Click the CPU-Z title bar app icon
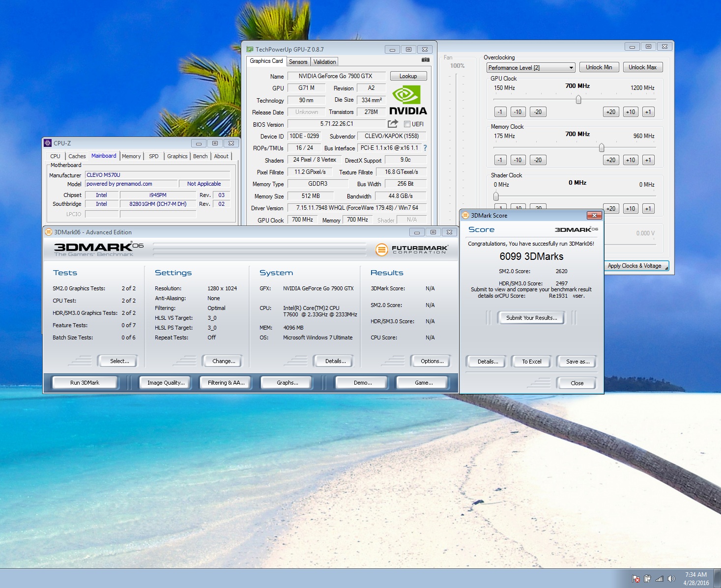The height and width of the screenshot is (588, 721). point(48,143)
